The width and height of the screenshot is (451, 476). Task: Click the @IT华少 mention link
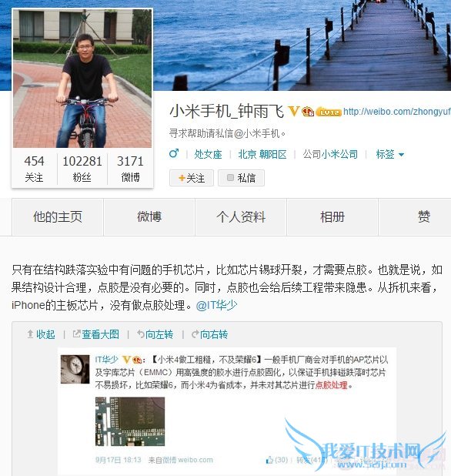[216, 305]
